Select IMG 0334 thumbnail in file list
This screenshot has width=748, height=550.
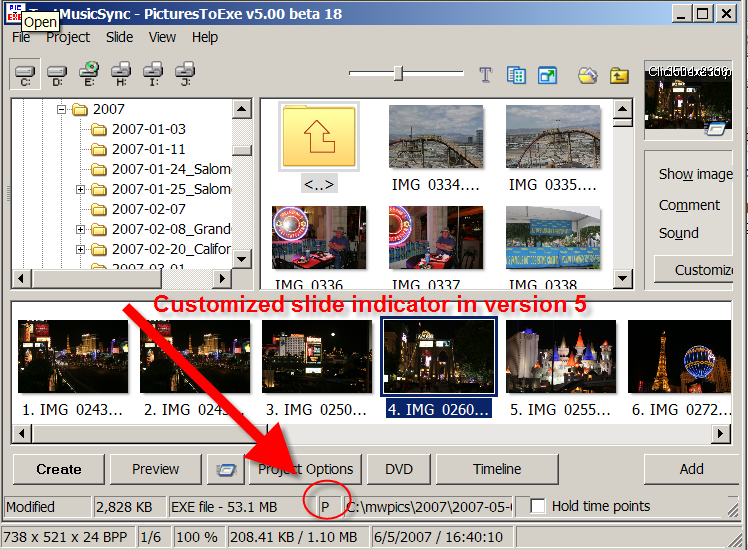[436, 137]
